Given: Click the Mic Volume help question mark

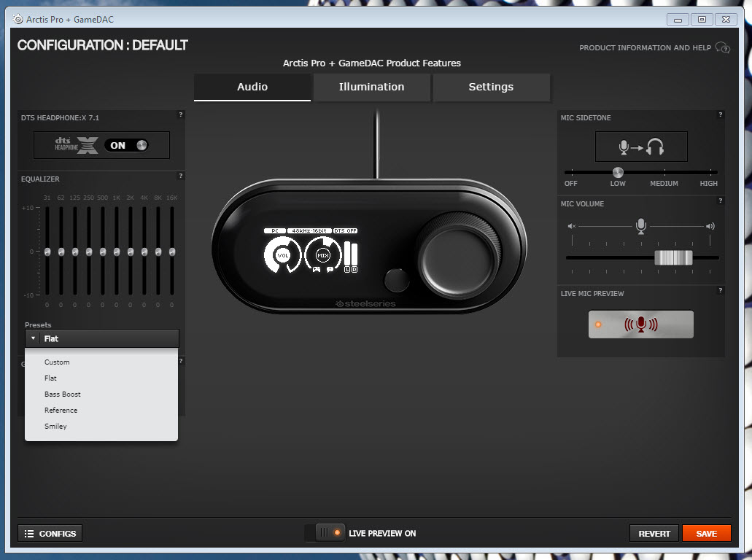Looking at the screenshot, I should coord(721,201).
